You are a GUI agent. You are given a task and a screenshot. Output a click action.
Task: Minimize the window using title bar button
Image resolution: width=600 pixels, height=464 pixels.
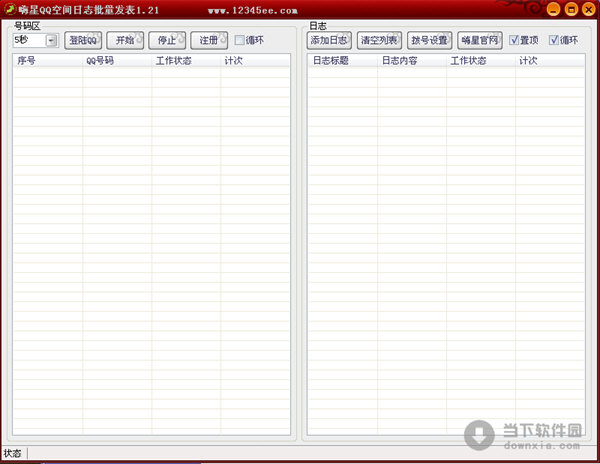[552, 9]
